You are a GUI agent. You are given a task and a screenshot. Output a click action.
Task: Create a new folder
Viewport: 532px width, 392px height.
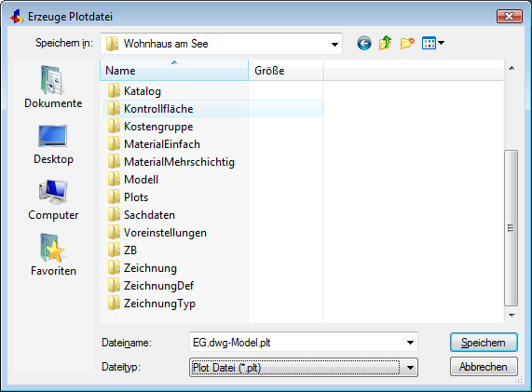pos(407,44)
